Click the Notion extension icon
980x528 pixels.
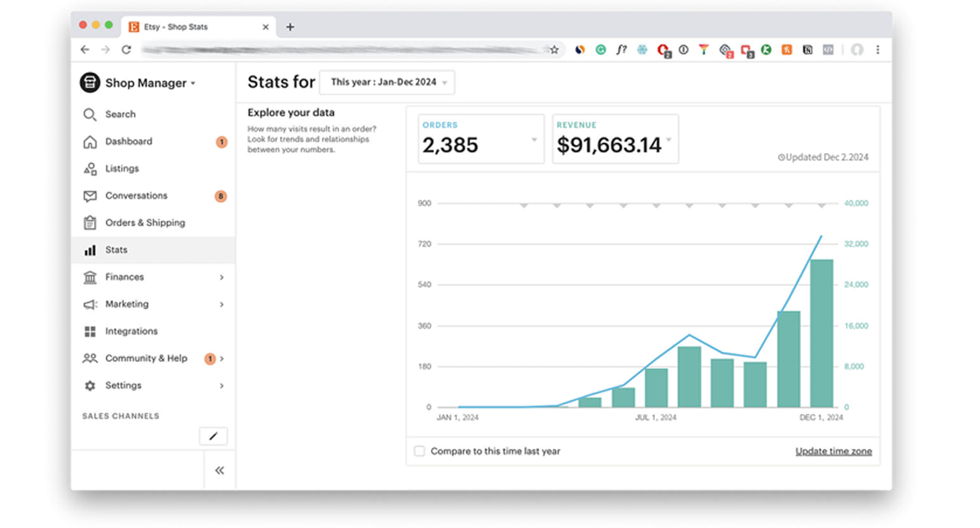(807, 50)
